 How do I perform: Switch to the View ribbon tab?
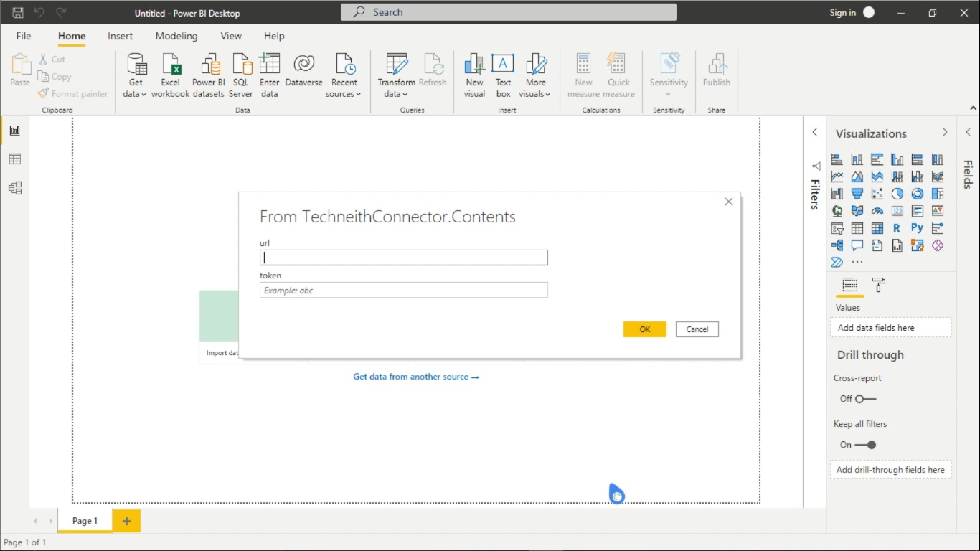click(231, 36)
